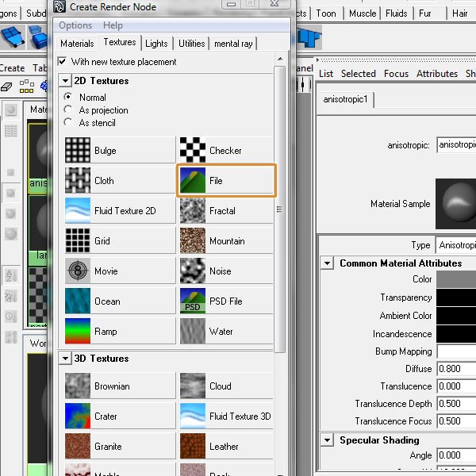Create an Ocean texture node
This screenshot has width=476, height=476.
120,301
